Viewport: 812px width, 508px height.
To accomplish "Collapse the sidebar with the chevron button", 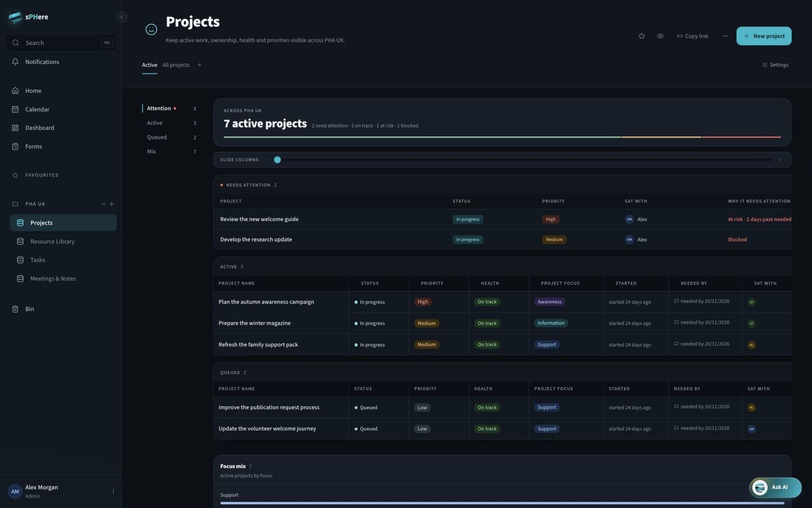I will pos(121,17).
